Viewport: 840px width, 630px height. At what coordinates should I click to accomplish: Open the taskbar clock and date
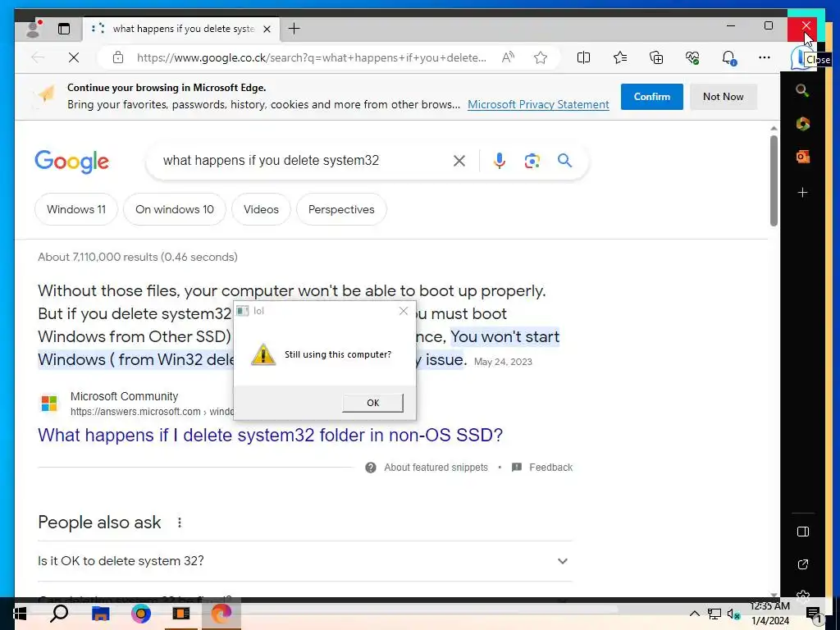pos(769,614)
